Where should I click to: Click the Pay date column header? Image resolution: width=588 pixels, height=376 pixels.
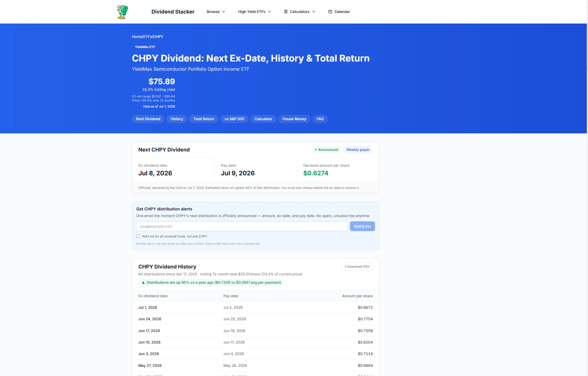click(x=231, y=296)
